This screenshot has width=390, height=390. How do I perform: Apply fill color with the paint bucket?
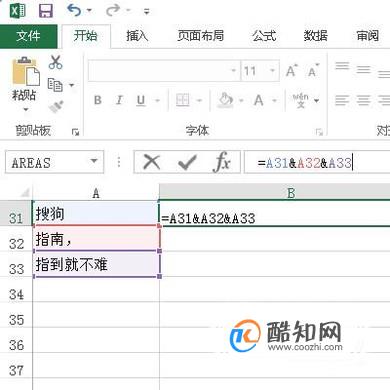(225, 100)
